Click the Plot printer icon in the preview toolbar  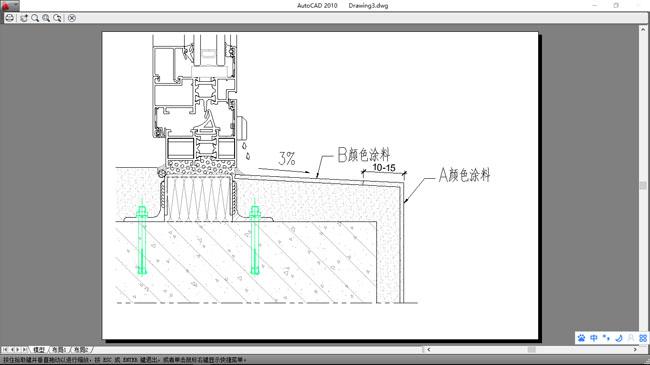(x=10, y=18)
